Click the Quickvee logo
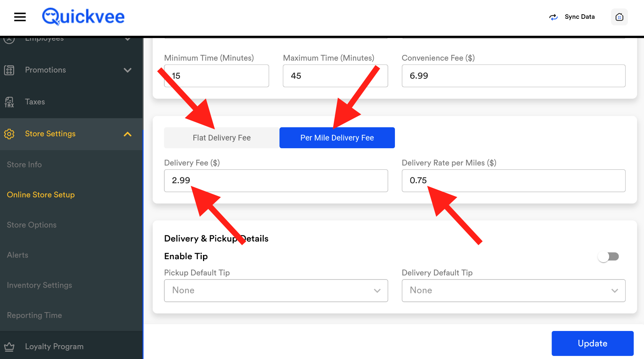The image size is (644, 359). pyautogui.click(x=83, y=17)
